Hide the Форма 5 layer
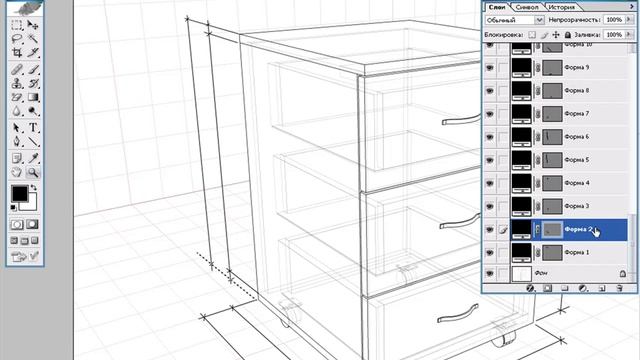Image resolution: width=640 pixels, height=360 pixels. coord(489,160)
